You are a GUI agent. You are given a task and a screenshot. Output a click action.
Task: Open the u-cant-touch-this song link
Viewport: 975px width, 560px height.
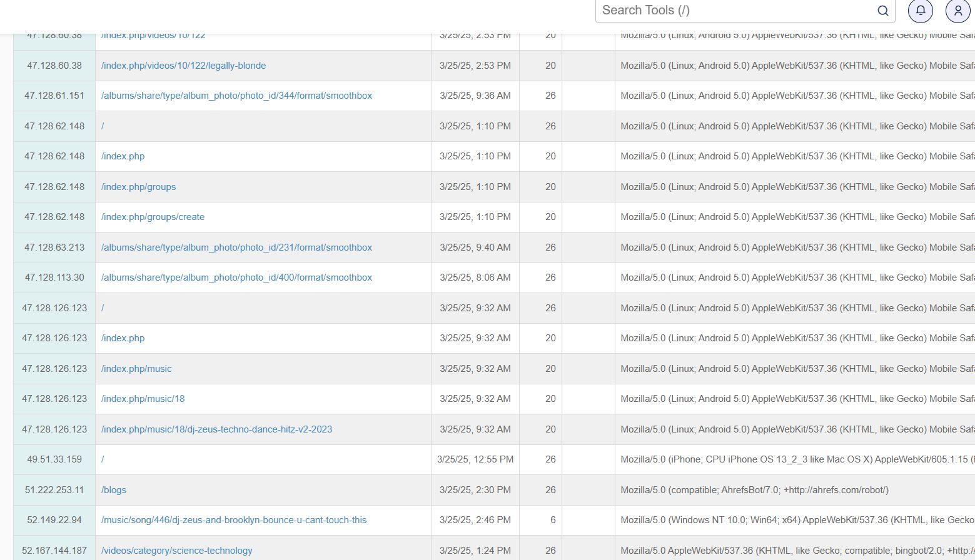pos(234,520)
